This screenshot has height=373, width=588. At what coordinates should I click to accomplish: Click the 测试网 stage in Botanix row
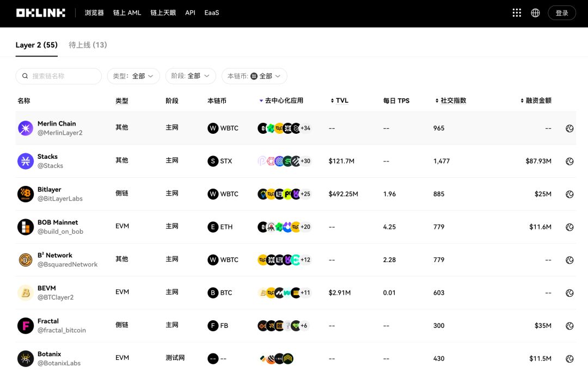coord(175,358)
